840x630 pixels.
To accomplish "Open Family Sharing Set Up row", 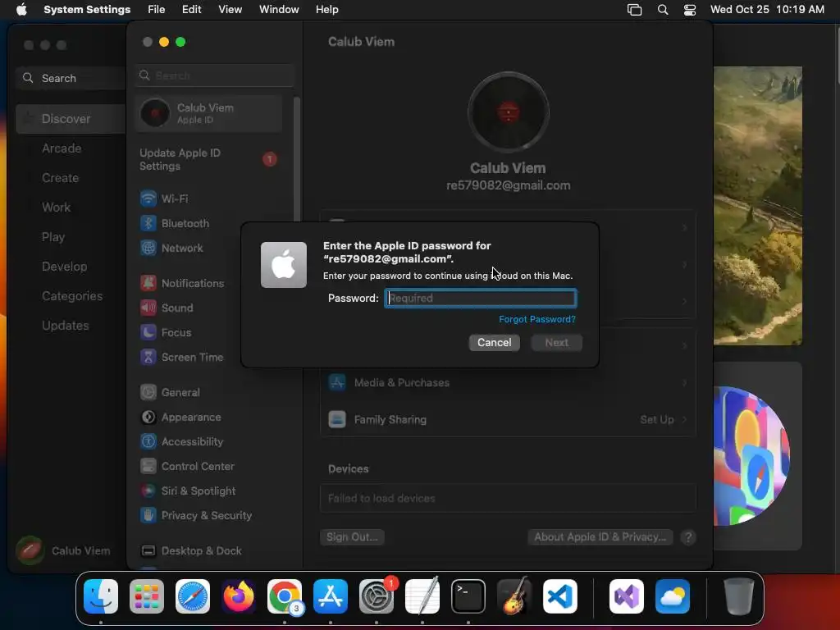I will pyautogui.click(x=508, y=420).
